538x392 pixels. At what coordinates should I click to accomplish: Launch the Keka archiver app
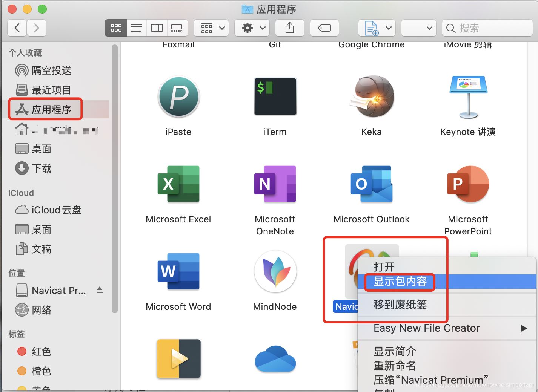point(371,96)
